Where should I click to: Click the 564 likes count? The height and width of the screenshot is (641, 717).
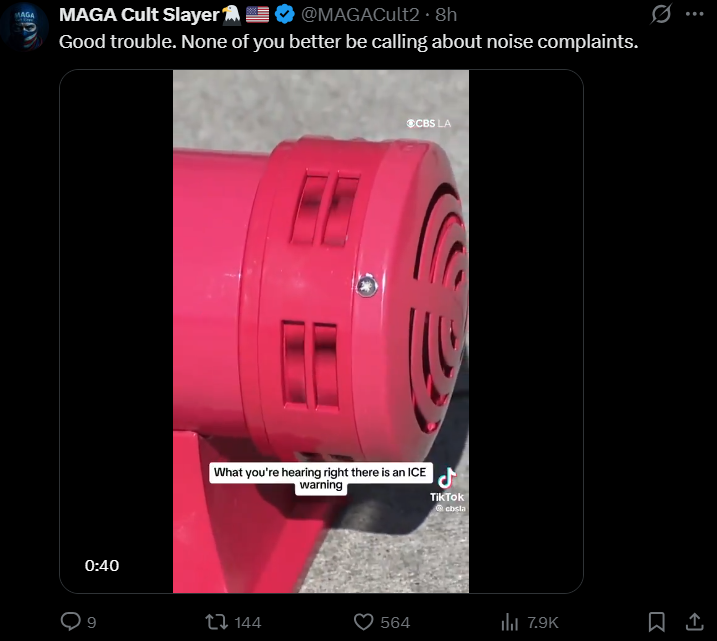[395, 623]
